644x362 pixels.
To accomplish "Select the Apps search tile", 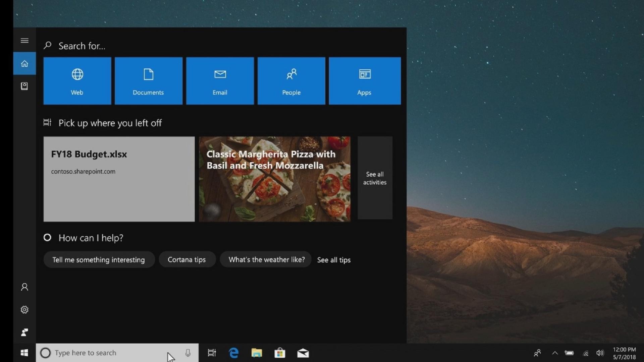I will (x=365, y=81).
